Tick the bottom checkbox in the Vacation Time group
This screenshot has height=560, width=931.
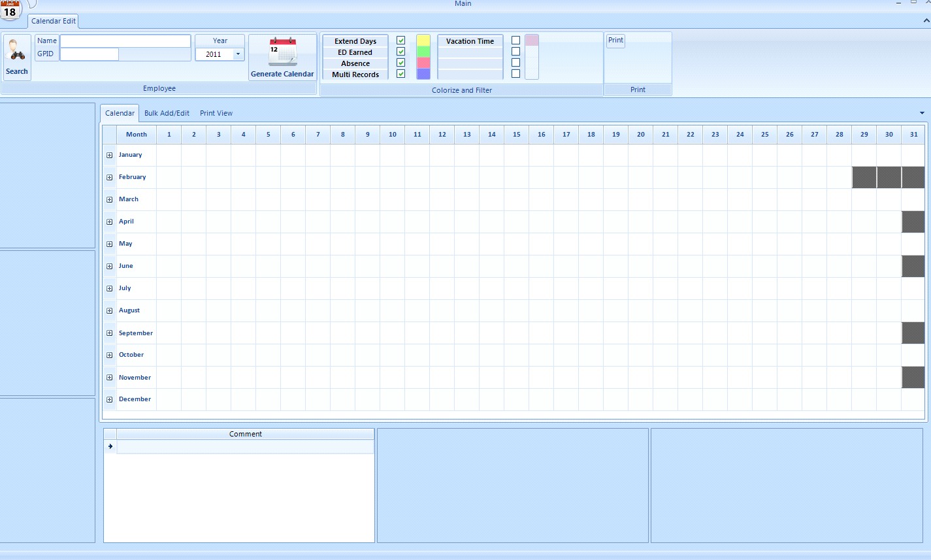coord(516,74)
